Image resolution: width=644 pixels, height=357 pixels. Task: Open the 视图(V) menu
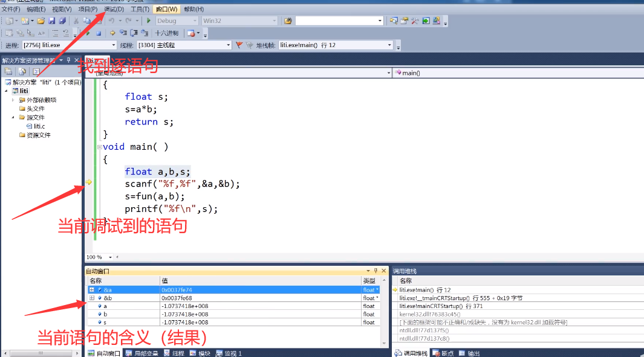tap(62, 9)
